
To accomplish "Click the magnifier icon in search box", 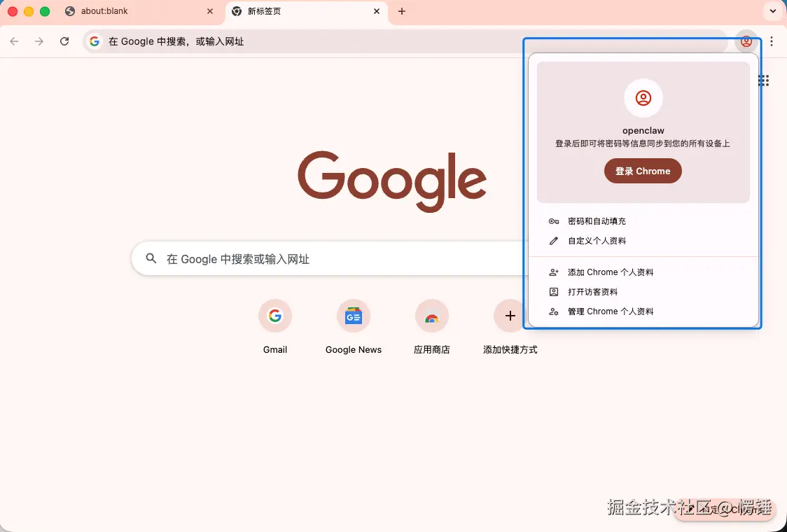I will (x=151, y=258).
